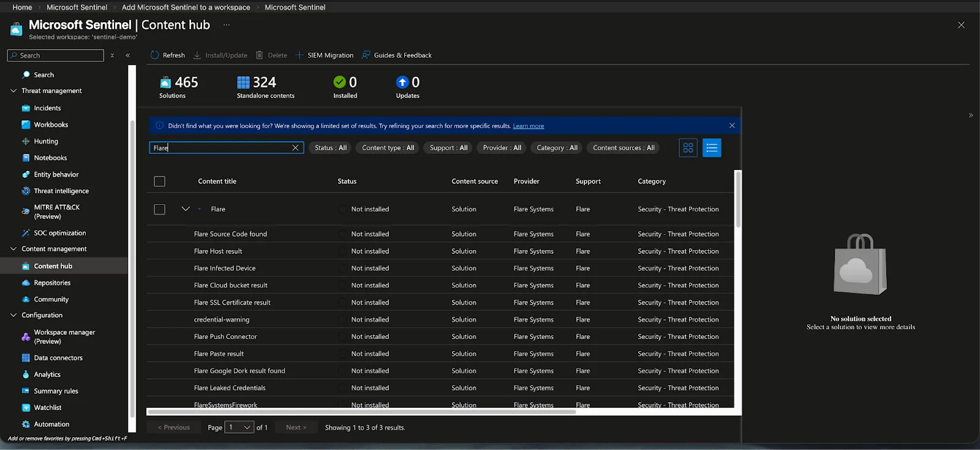This screenshot has width=980, height=450.
Task: Click the Repositories sidebar icon
Action: point(26,283)
